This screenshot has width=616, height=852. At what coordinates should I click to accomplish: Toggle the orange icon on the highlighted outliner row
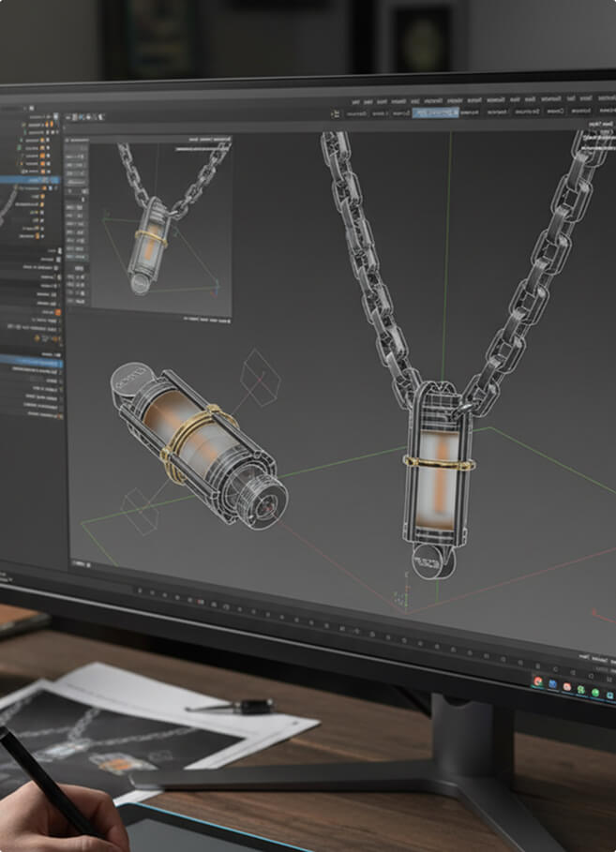42,179
